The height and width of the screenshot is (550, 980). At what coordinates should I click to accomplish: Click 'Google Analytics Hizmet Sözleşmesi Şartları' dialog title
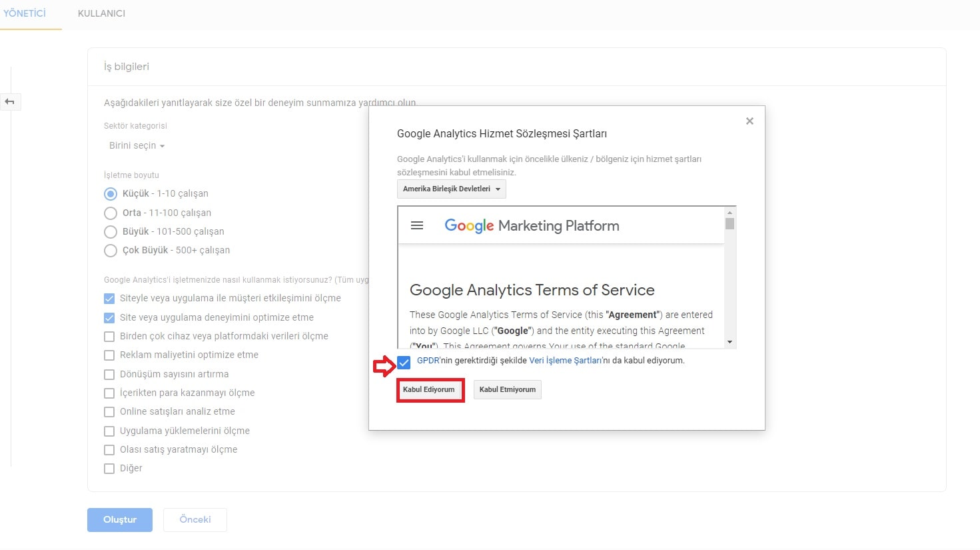point(502,134)
